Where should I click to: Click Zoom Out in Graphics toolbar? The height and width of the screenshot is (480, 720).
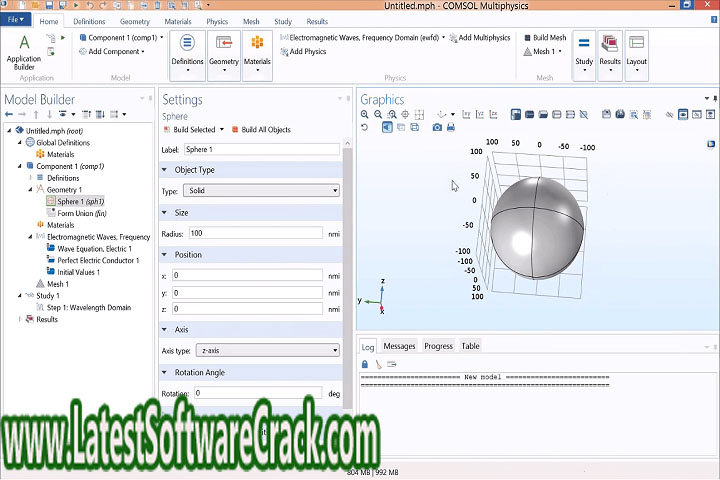(378, 114)
